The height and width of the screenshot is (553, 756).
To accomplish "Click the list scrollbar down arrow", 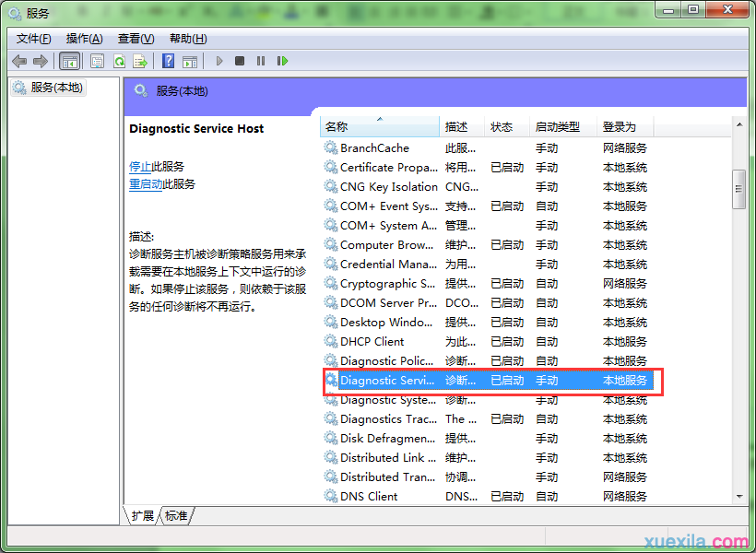I will click(x=739, y=496).
